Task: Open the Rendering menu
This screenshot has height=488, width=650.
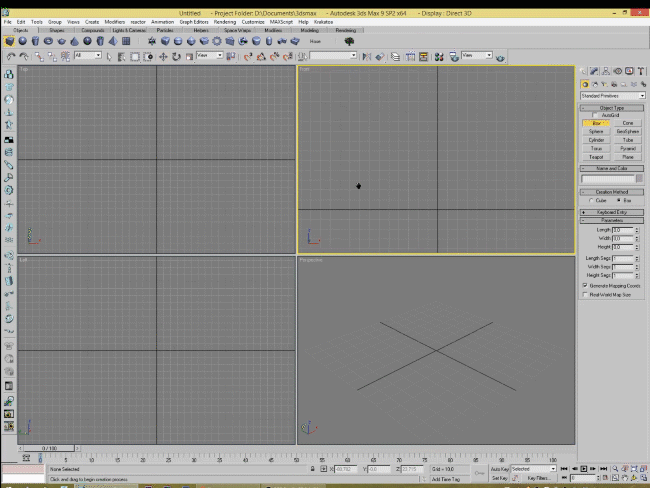Action: coord(225,21)
